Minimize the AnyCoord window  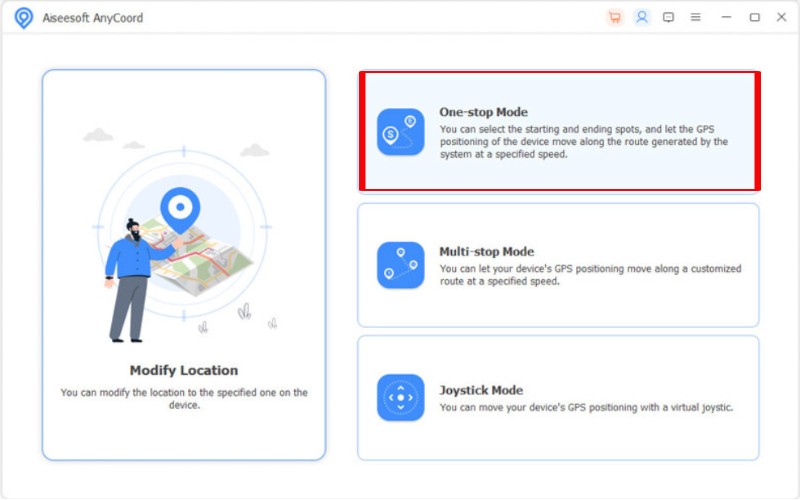(x=727, y=17)
